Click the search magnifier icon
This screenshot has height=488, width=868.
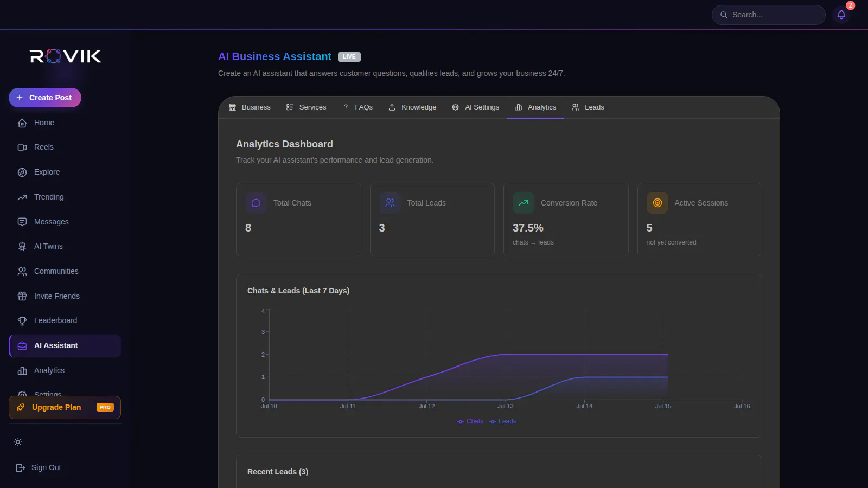(724, 15)
